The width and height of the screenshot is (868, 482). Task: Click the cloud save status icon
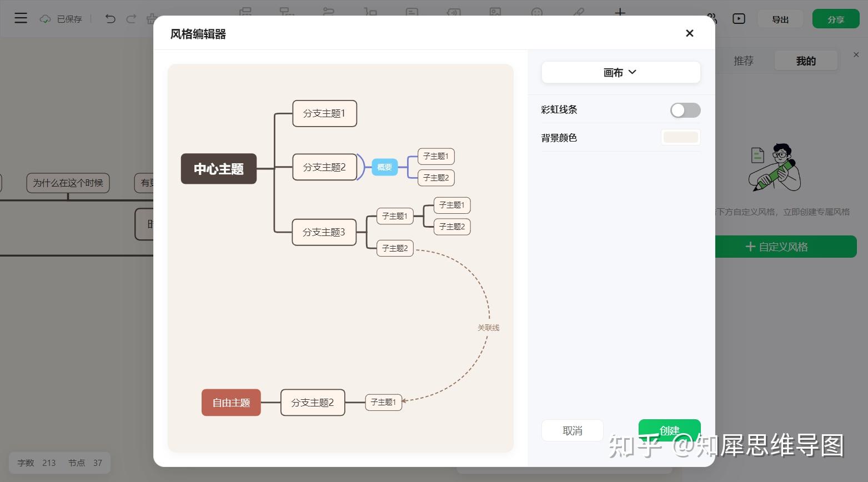coord(44,18)
